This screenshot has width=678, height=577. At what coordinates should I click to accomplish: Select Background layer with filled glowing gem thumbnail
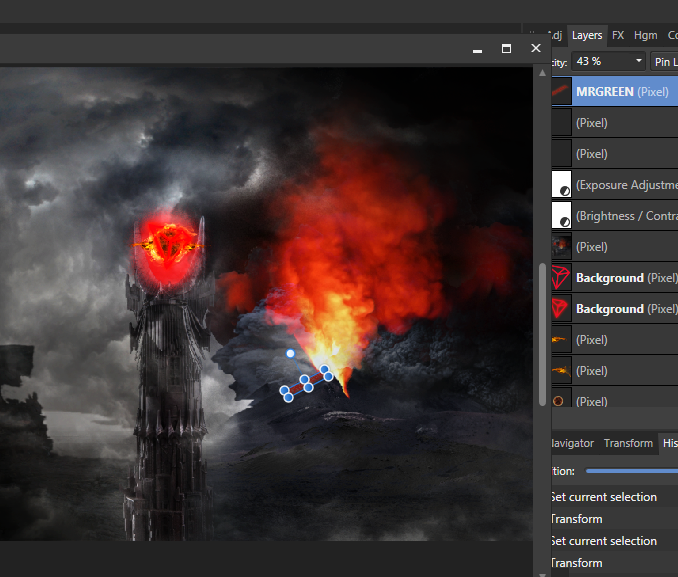(x=614, y=309)
